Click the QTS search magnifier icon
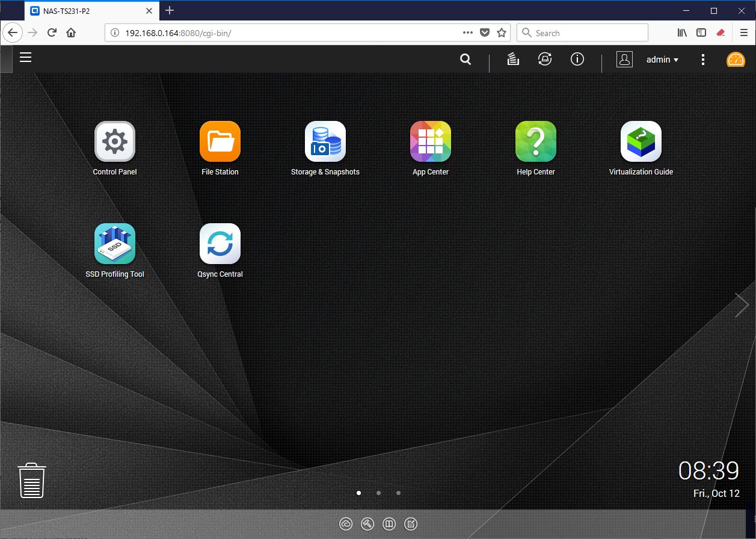This screenshot has width=756, height=539. [466, 60]
